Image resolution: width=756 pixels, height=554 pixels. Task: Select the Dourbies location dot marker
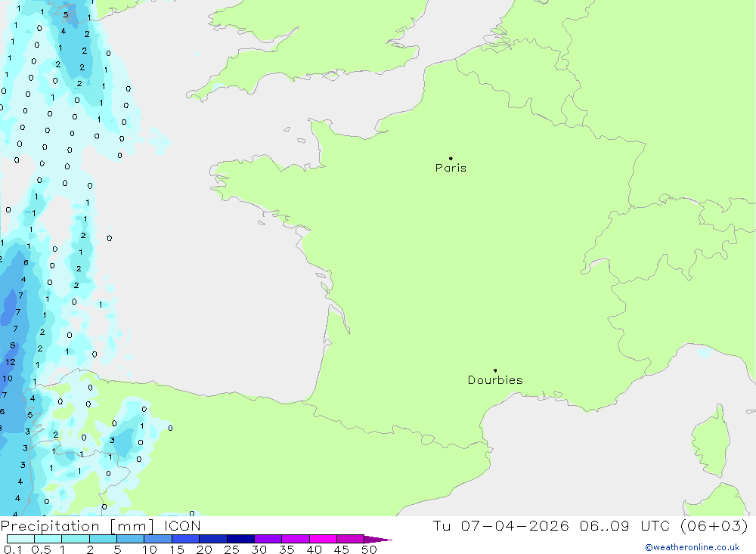[x=495, y=370]
